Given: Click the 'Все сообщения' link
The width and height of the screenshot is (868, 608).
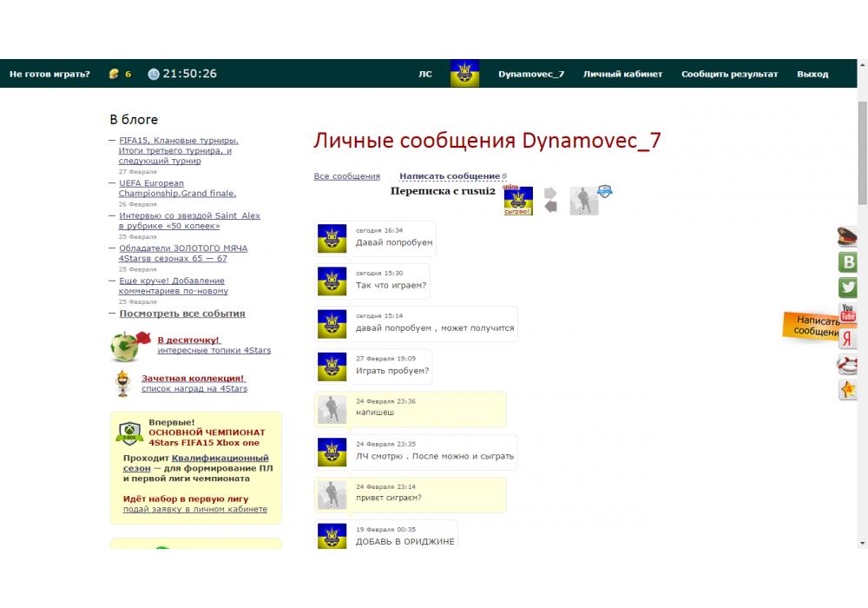Looking at the screenshot, I should point(346,176).
